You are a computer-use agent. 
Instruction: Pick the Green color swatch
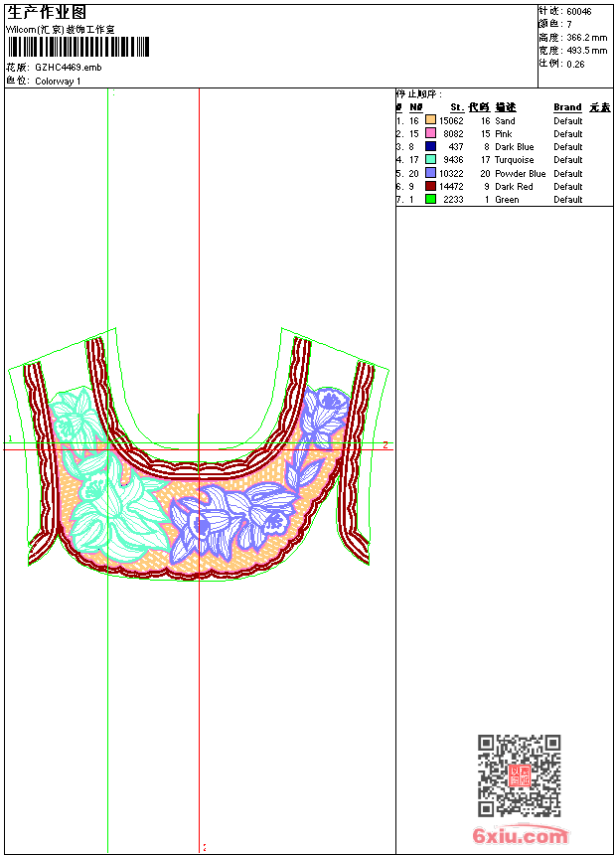(x=430, y=199)
